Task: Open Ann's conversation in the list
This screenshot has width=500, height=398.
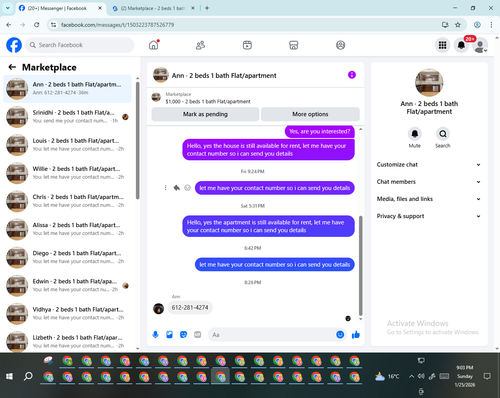Action: pos(67,89)
